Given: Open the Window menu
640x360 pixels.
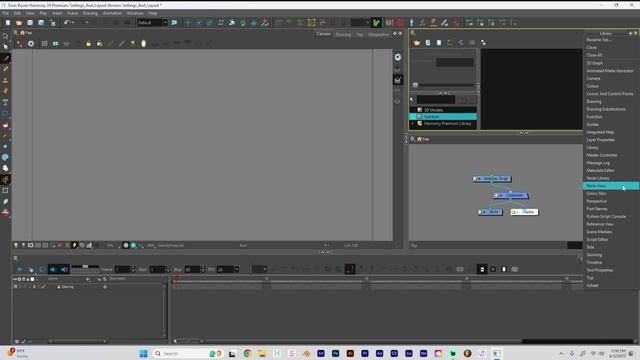Looking at the screenshot, I should click(x=135, y=13).
